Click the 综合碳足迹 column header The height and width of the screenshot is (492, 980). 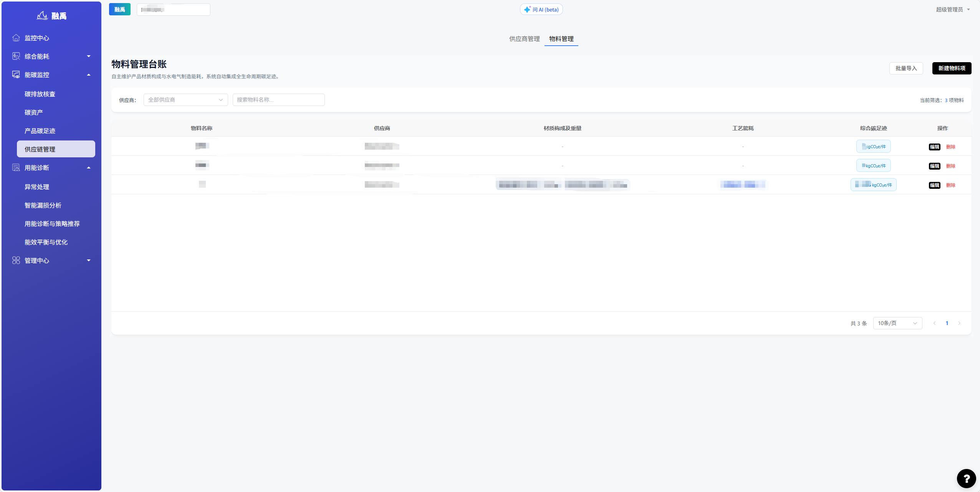click(x=874, y=128)
